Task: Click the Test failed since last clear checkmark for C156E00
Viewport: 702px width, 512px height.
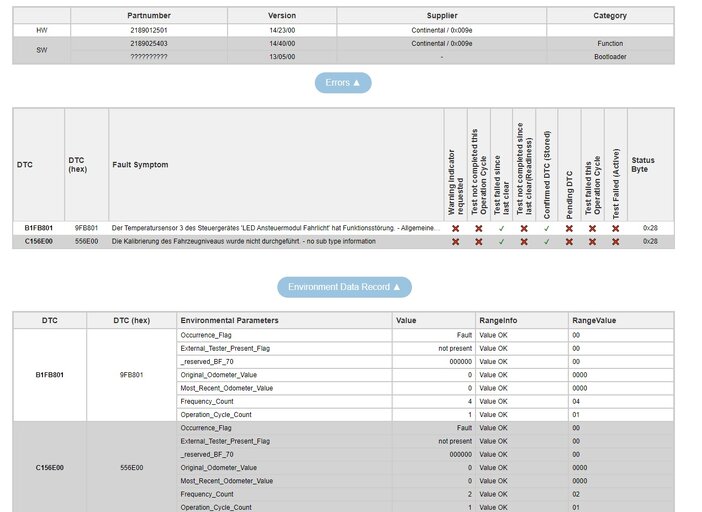Action: (501, 242)
